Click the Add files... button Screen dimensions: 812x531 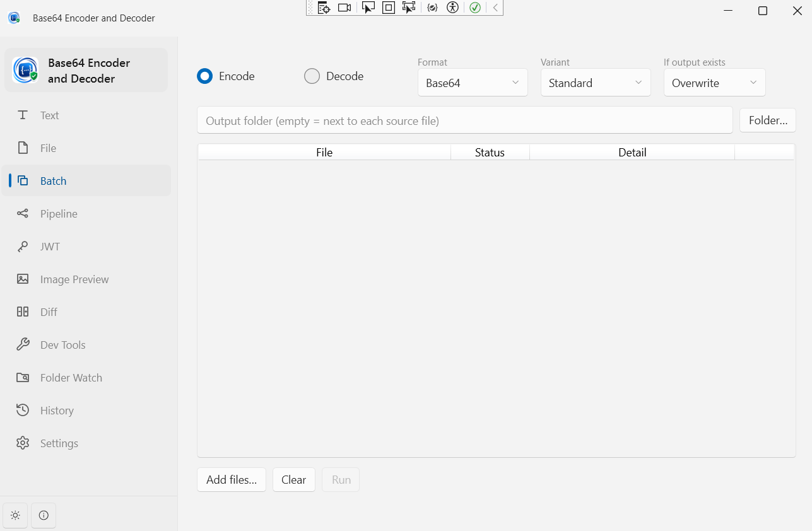click(x=232, y=480)
